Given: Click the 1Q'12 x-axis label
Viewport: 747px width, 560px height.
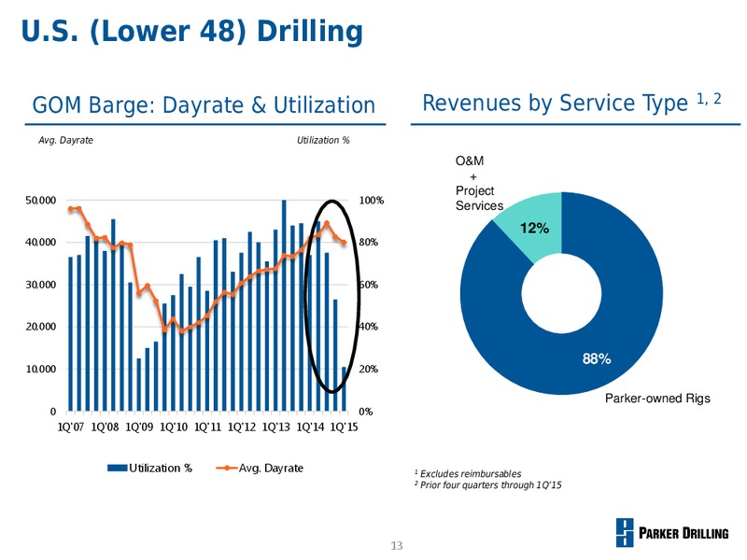Looking at the screenshot, I should 242,427.
